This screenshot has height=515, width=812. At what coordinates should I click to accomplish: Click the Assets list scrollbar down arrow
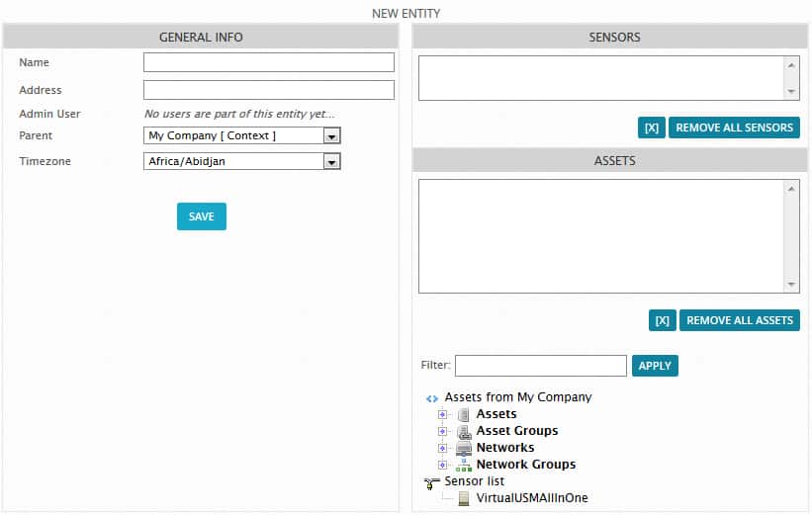(x=791, y=285)
